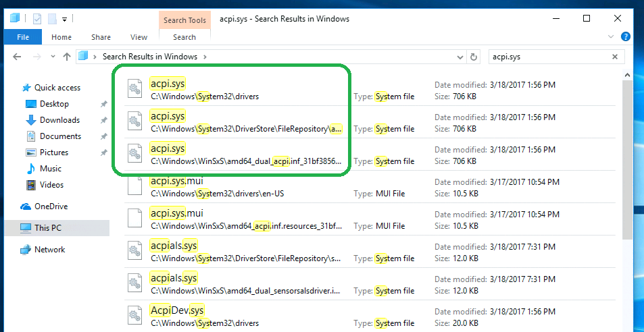The width and height of the screenshot is (644, 332).
Task: Expand the address bar history dropdown
Action: pos(460,57)
